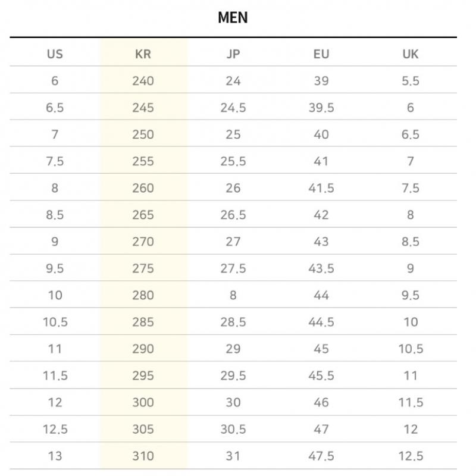Select the UK column header
Viewport: 476px width, 476px height.
[411, 54]
